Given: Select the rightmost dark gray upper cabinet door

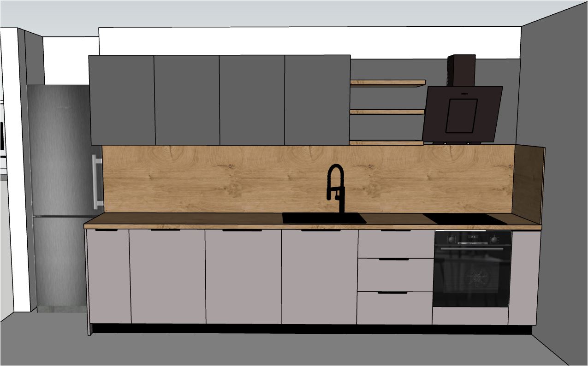Looking at the screenshot, I should pyautogui.click(x=317, y=100).
